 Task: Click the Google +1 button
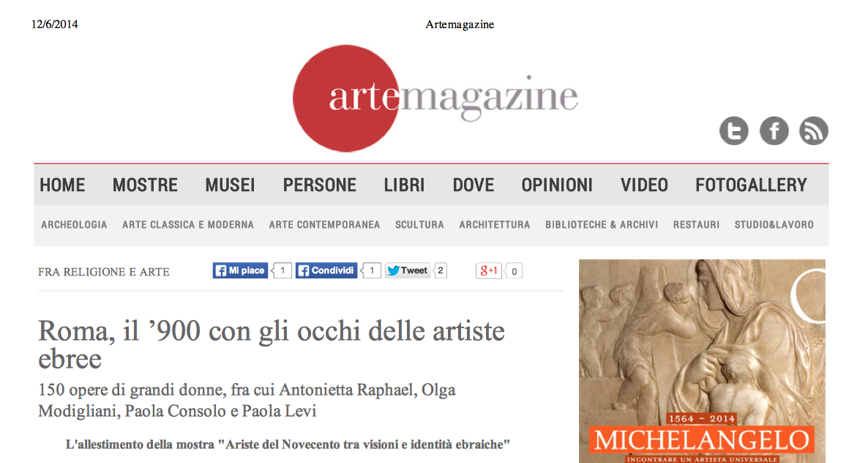[x=488, y=270]
